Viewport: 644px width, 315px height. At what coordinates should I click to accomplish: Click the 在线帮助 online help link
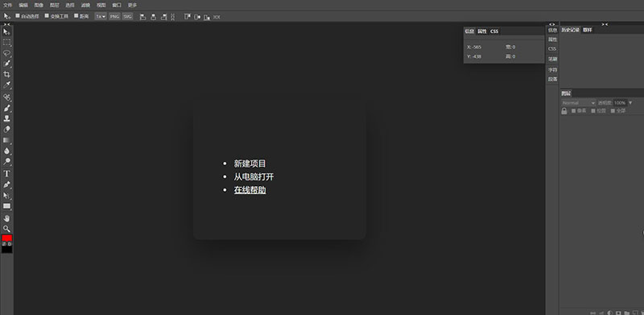[250, 190]
